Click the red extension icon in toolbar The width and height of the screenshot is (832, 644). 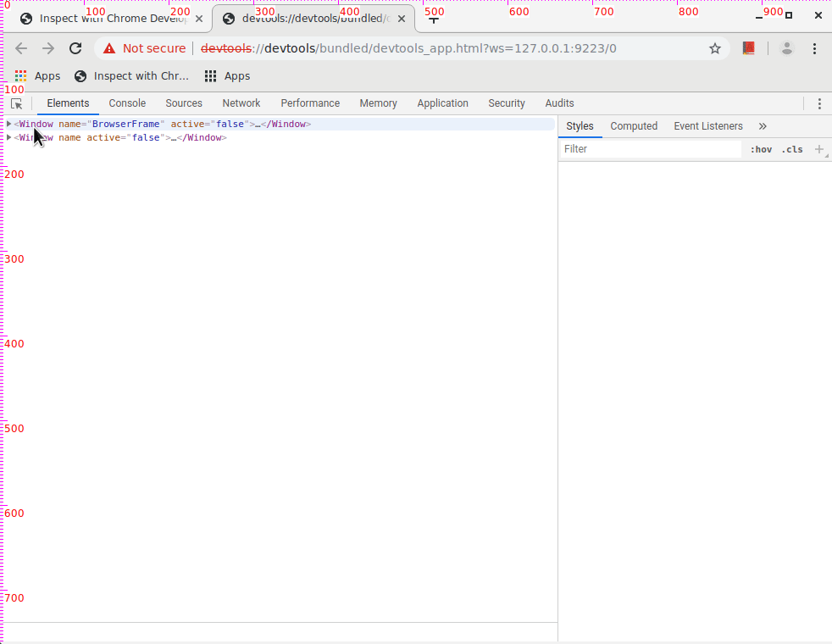[748, 48]
